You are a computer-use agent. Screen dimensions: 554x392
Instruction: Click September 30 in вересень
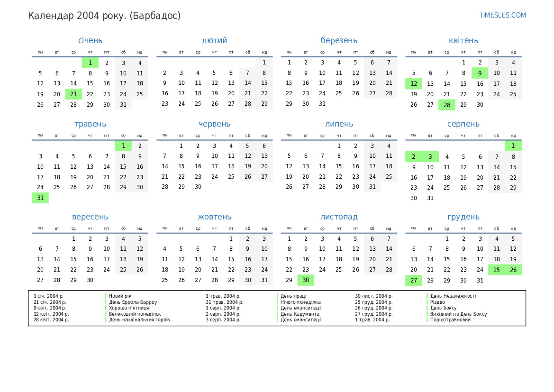[90, 280]
